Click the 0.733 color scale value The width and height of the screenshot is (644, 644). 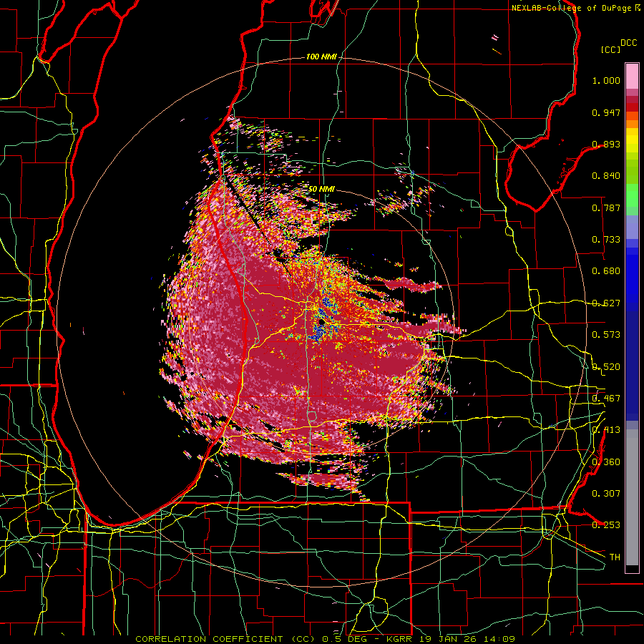tap(606, 240)
